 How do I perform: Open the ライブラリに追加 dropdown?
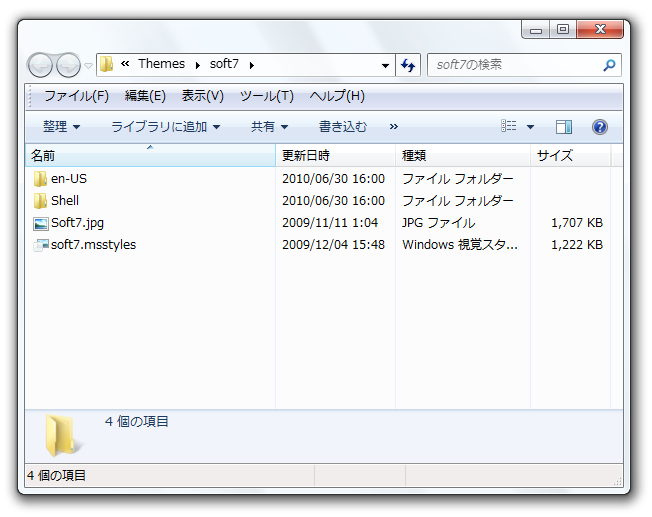pos(166,126)
